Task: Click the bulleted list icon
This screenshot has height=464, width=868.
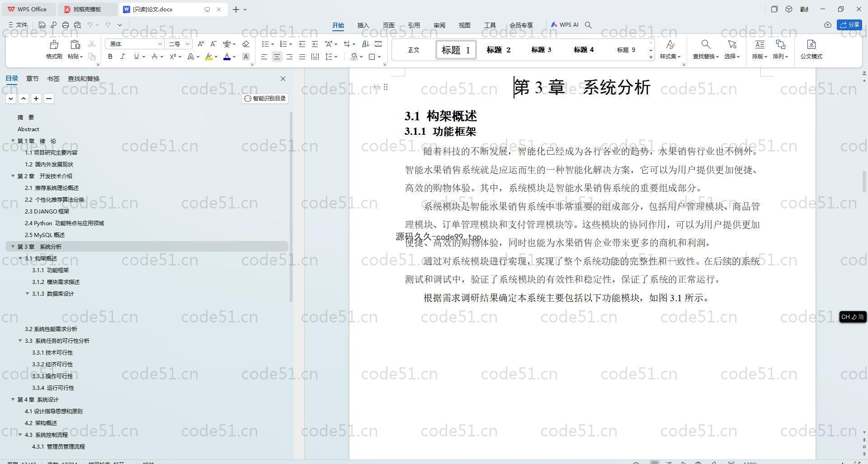Action: point(265,44)
